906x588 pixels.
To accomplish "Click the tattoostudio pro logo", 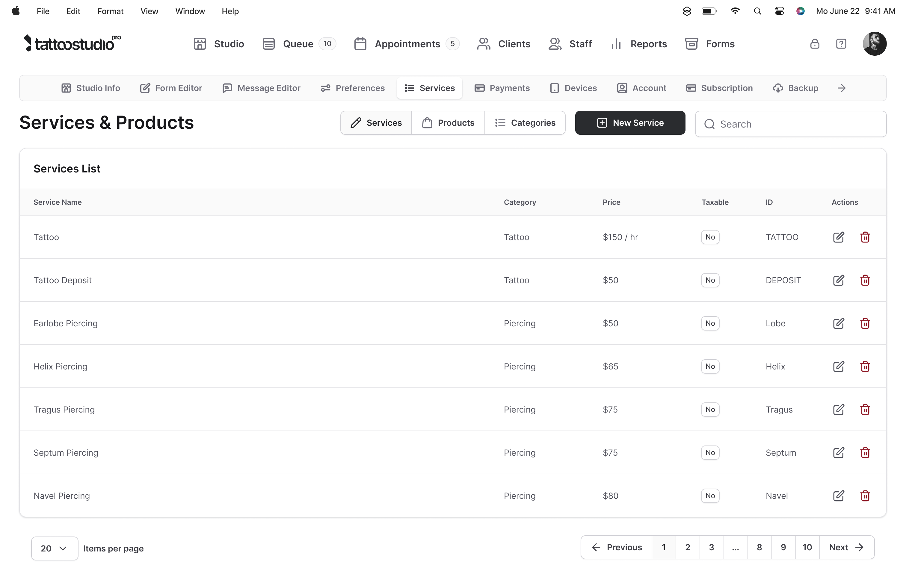I will point(72,43).
